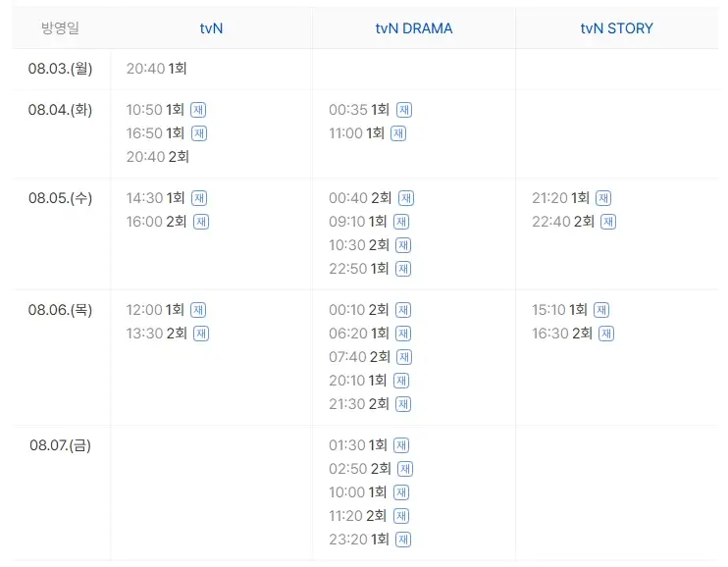Open the tvN channel header link
This screenshot has width=728, height=567.
[211, 28]
